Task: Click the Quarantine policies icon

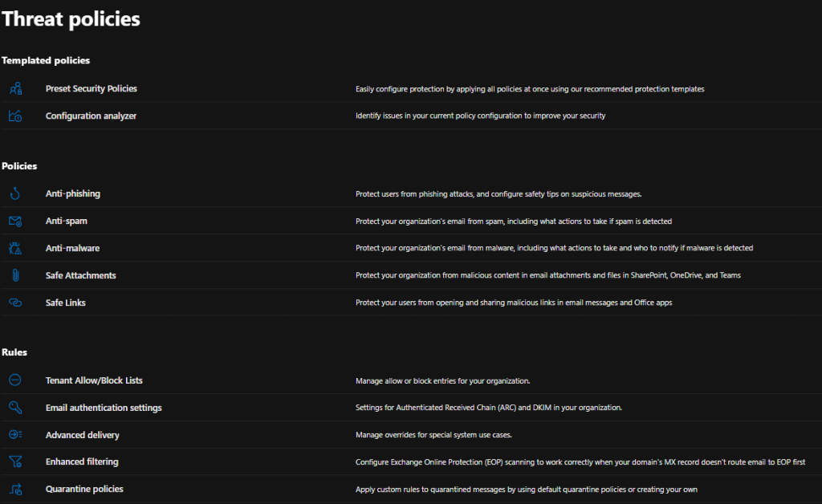Action: (x=15, y=489)
